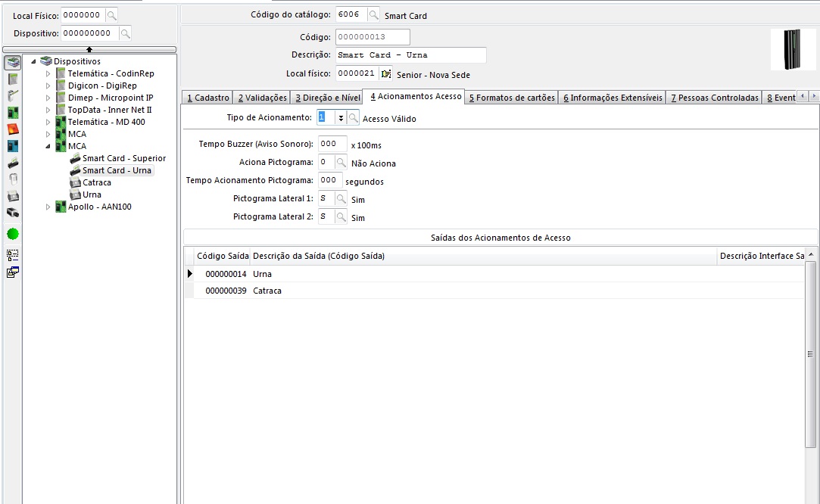Open the Tipo de Acionamento dropdown arrow
Screen dimensions: 820x504
(x=341, y=118)
